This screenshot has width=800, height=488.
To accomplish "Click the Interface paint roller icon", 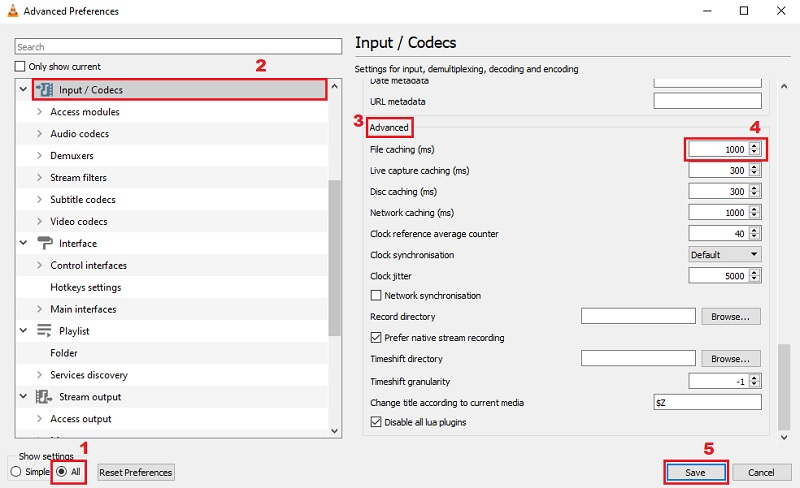I will [44, 243].
